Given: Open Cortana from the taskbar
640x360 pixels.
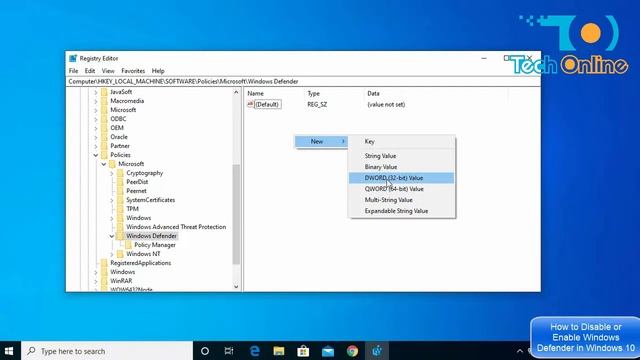Looking at the screenshot, I should pos(205,351).
